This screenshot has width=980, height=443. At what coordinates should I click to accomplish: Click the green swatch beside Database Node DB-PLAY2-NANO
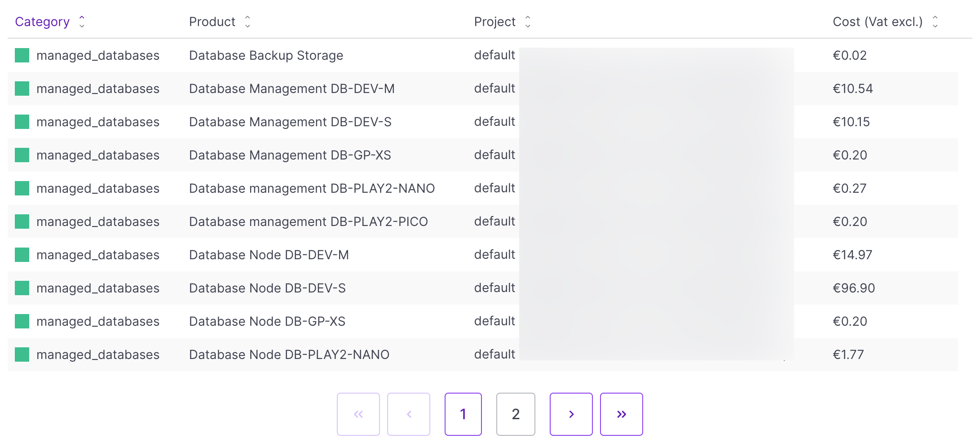22,354
